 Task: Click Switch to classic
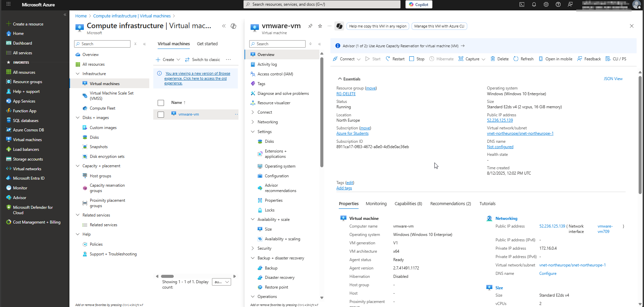pyautogui.click(x=203, y=60)
